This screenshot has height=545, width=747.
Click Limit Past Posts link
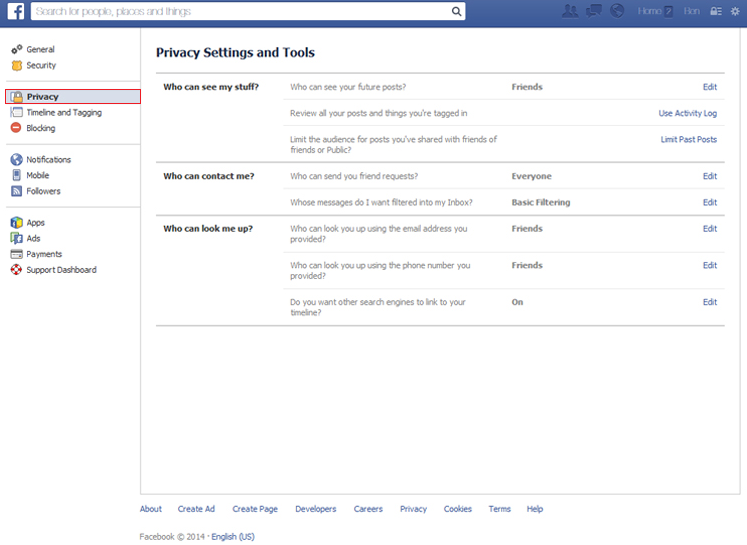coord(688,139)
